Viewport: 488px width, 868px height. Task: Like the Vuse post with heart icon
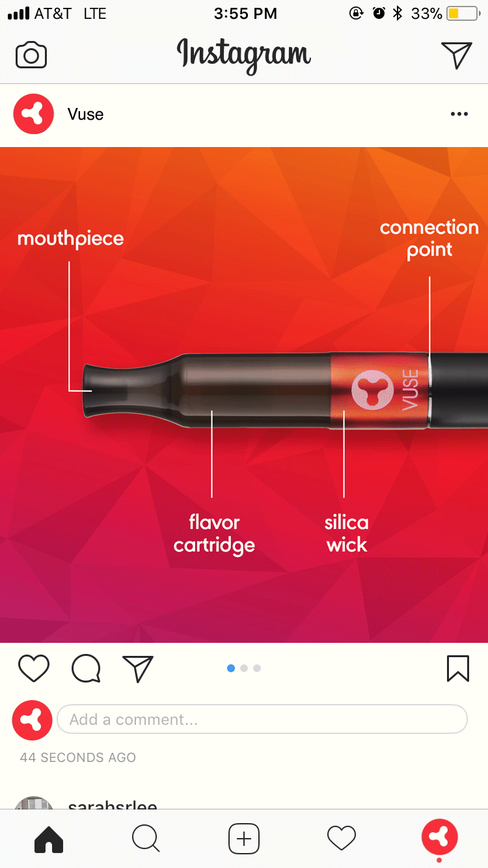tap(34, 668)
